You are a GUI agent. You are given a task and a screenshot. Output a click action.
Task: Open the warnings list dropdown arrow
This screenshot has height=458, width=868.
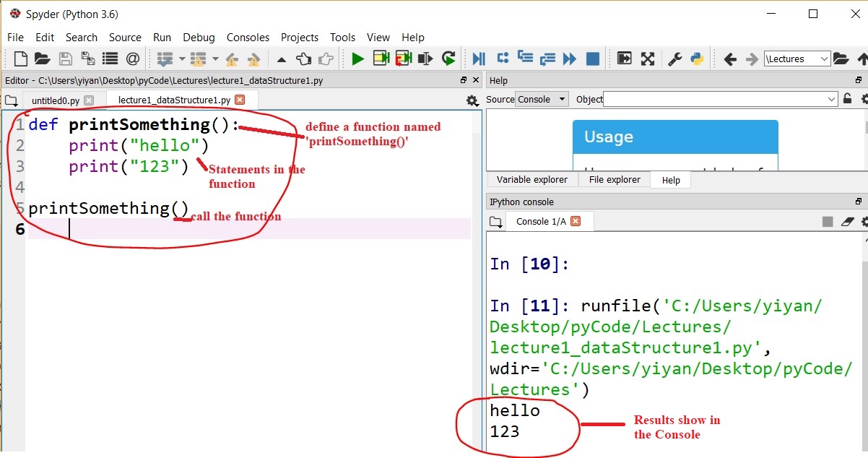[x=215, y=59]
